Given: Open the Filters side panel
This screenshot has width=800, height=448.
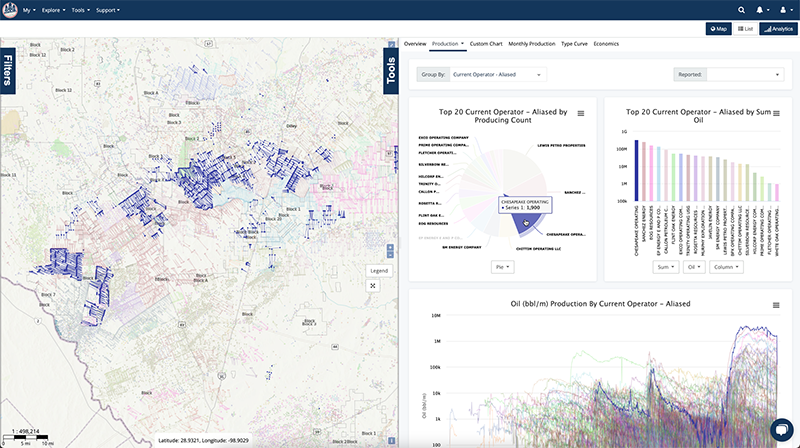Looking at the screenshot, I should 8,72.
